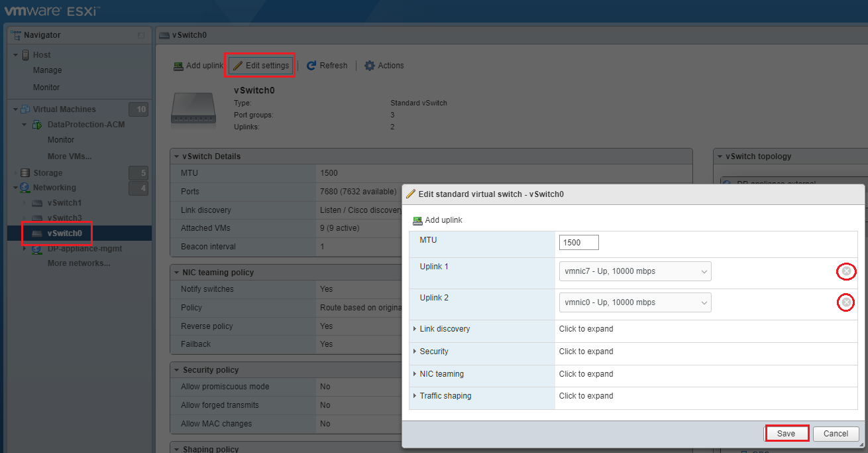
Task: Expand the NIC teaming section
Action: pos(441,374)
